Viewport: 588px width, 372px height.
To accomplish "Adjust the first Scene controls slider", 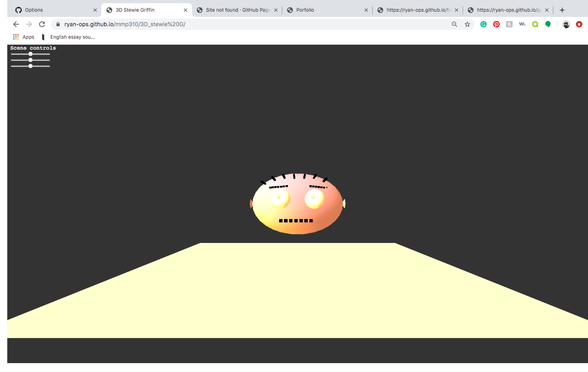I will point(31,54).
